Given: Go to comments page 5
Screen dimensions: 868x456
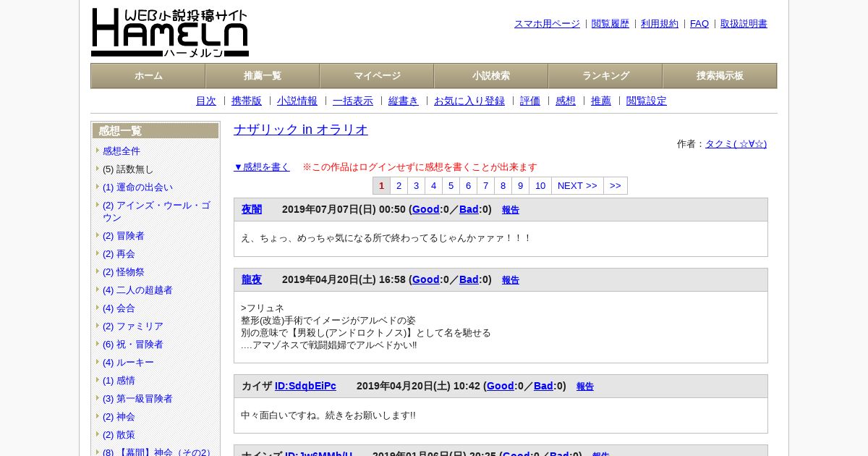Looking at the screenshot, I should click(x=451, y=186).
